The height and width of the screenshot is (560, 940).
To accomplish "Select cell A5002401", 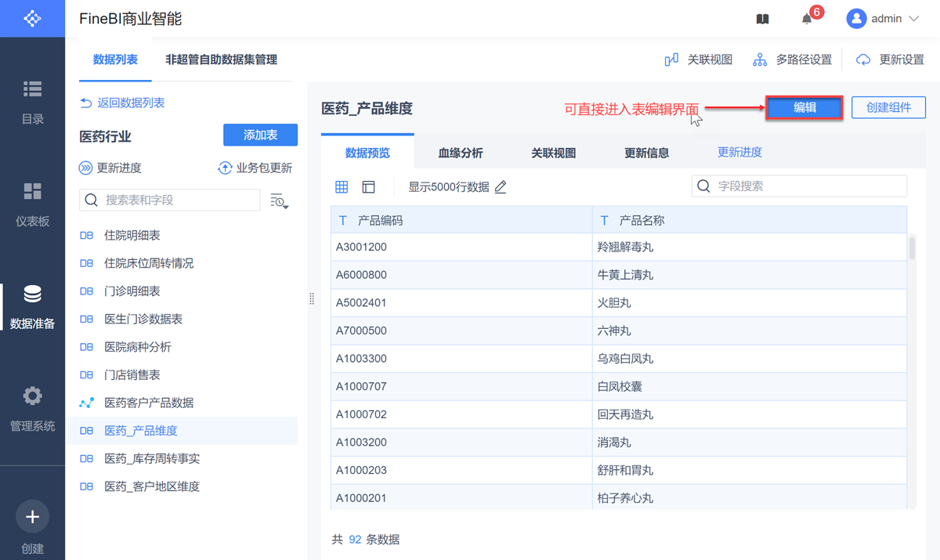I will (x=461, y=302).
